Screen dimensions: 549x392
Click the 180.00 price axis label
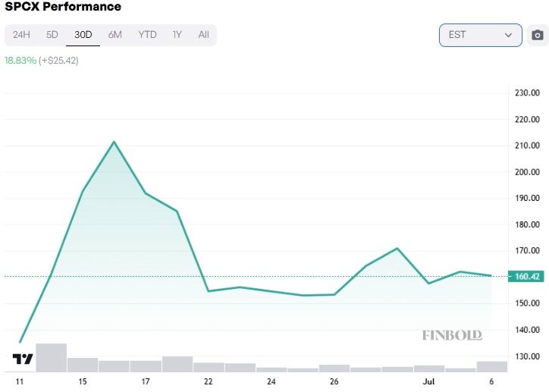527,224
